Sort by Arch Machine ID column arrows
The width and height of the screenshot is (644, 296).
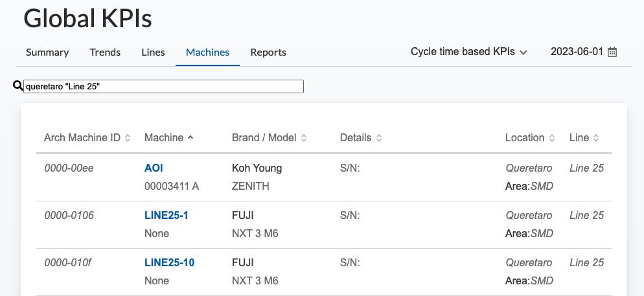point(128,138)
